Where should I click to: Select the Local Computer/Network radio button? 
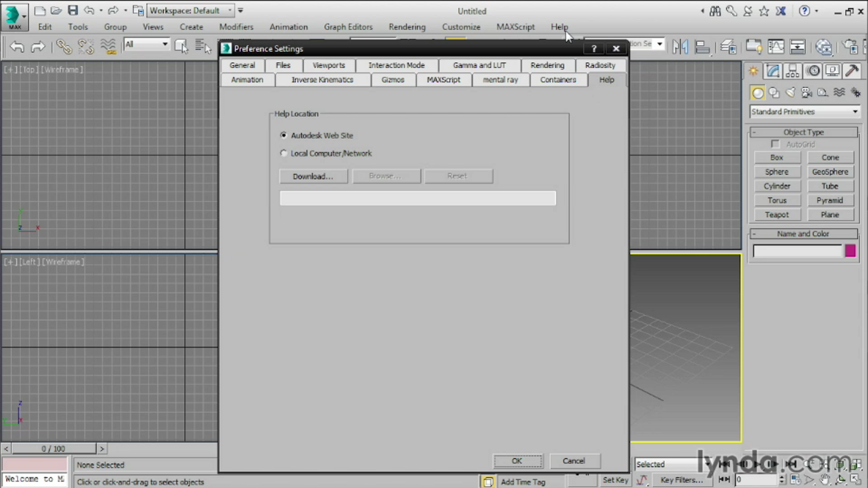[283, 153]
